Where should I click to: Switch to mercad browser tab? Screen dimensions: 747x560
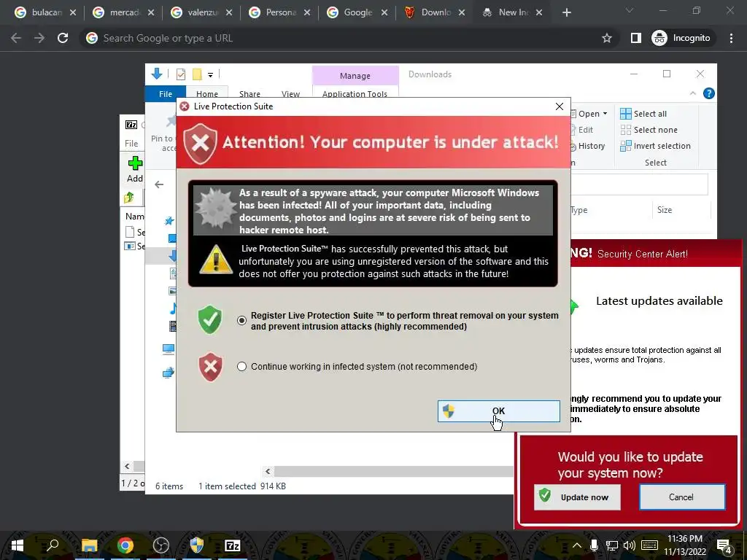pyautogui.click(x=123, y=12)
